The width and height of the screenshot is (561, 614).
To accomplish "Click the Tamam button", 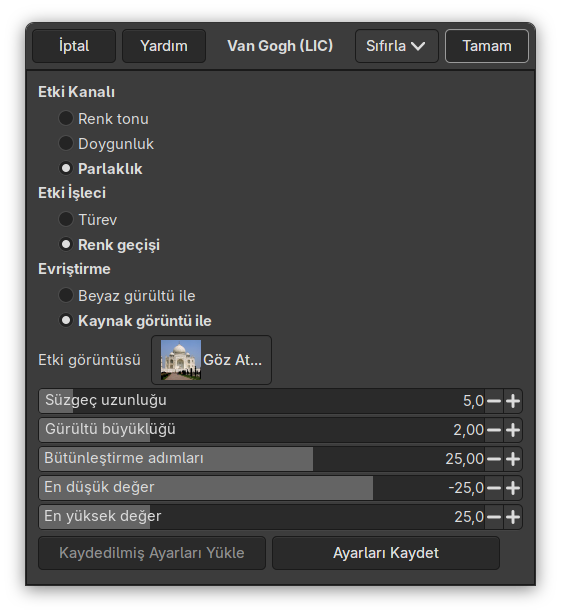I will [487, 46].
